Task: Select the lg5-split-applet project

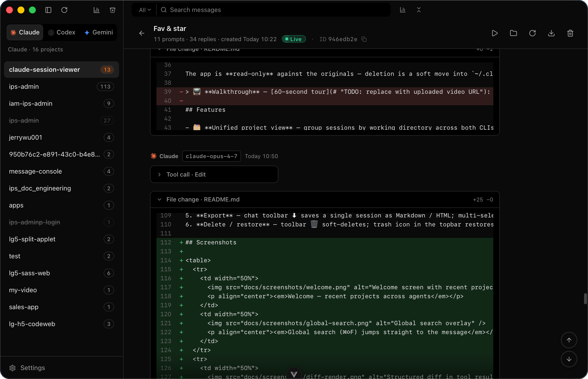Action: [x=62, y=239]
